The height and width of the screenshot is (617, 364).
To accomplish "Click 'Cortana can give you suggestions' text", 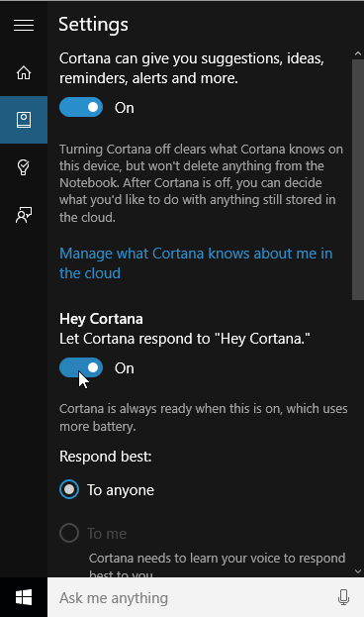I will (192, 68).
